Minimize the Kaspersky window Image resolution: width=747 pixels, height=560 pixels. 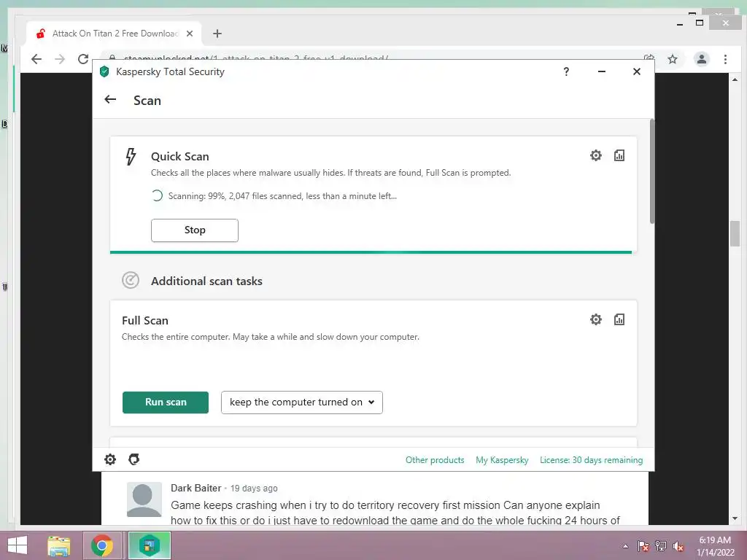pos(602,71)
